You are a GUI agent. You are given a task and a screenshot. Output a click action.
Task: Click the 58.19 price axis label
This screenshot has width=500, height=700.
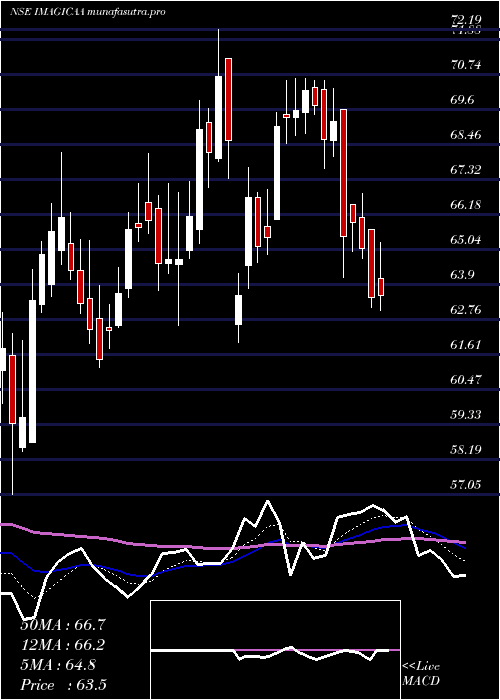tap(466, 449)
